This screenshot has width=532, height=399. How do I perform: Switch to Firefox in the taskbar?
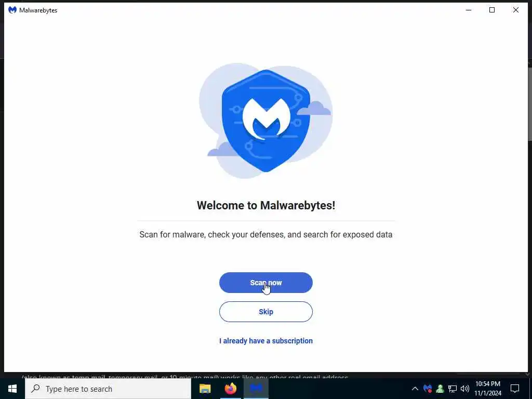tap(231, 389)
